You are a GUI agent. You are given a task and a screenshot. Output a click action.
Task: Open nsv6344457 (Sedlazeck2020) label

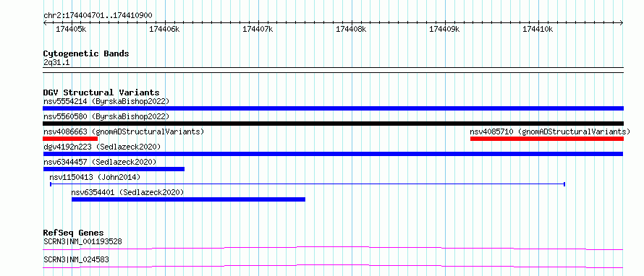coord(100,162)
